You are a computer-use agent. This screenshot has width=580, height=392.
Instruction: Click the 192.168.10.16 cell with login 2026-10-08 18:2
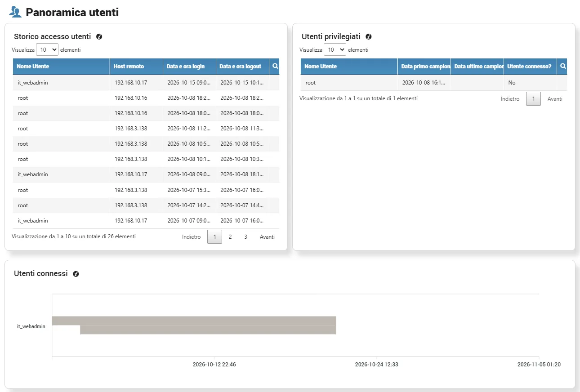coord(136,98)
